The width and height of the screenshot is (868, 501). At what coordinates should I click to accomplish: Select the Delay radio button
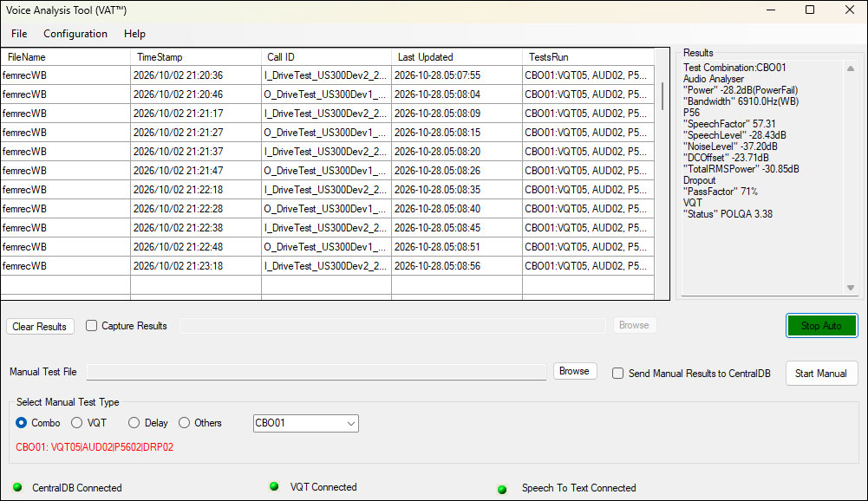point(134,423)
